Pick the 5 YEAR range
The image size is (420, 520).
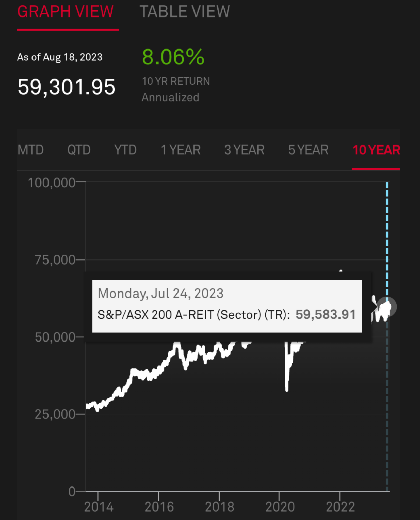pos(308,150)
